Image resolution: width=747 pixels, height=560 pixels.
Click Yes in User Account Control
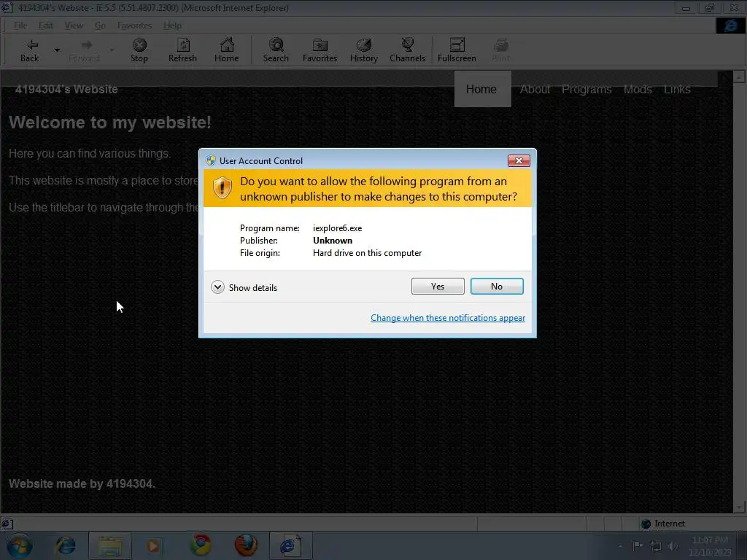[x=438, y=286]
